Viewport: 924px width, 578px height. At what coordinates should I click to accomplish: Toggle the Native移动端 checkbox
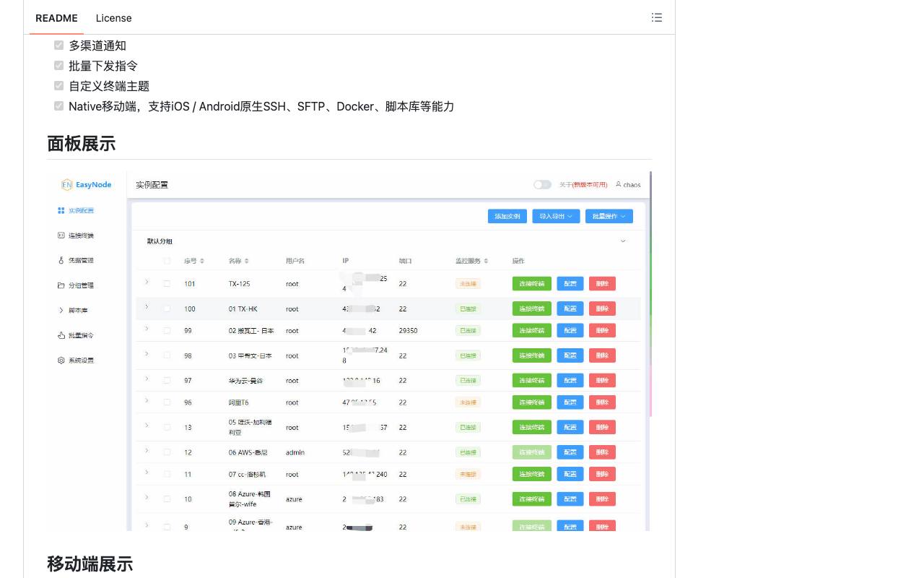(59, 105)
